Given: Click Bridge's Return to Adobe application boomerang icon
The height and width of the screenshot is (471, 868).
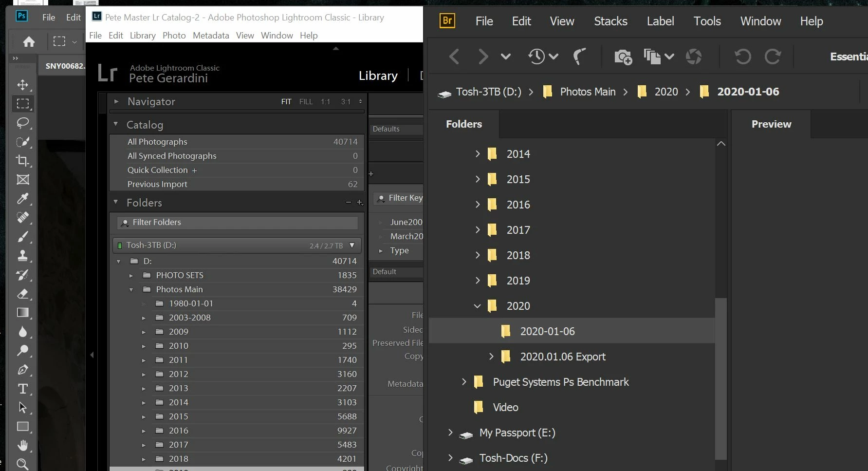Looking at the screenshot, I should click(579, 57).
